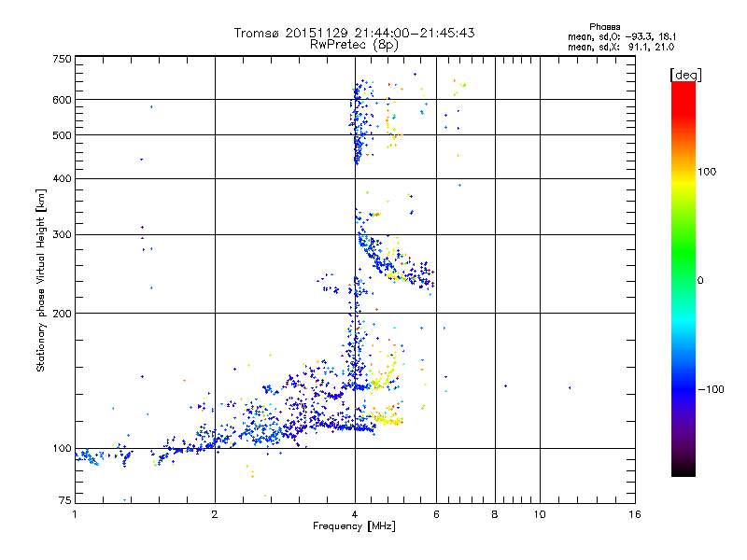Click the x-axis '8' tick label
The height and width of the screenshot is (560, 747).
pos(495,514)
